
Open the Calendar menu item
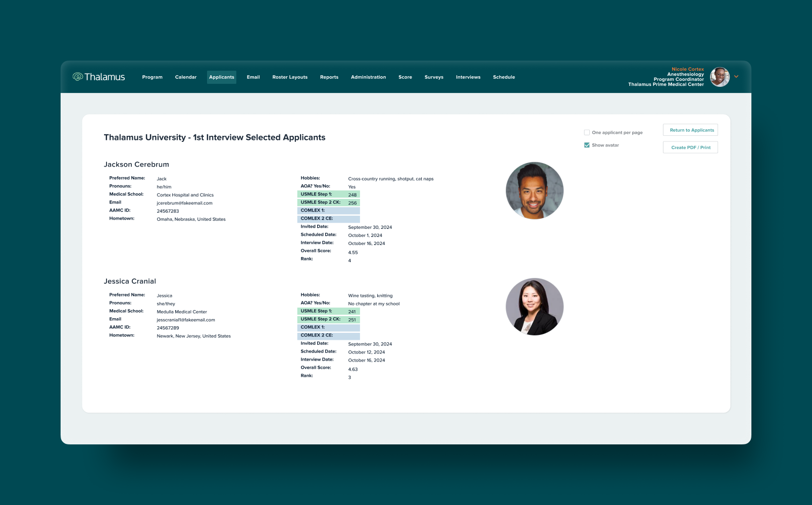(186, 77)
